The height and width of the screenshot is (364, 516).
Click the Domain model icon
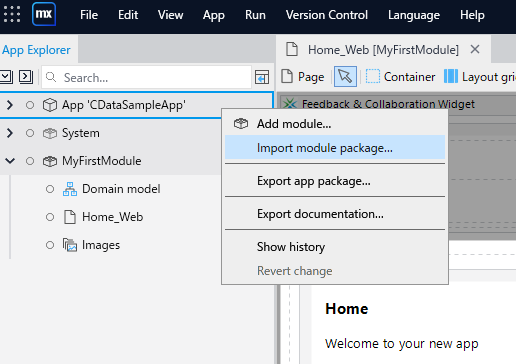click(70, 189)
